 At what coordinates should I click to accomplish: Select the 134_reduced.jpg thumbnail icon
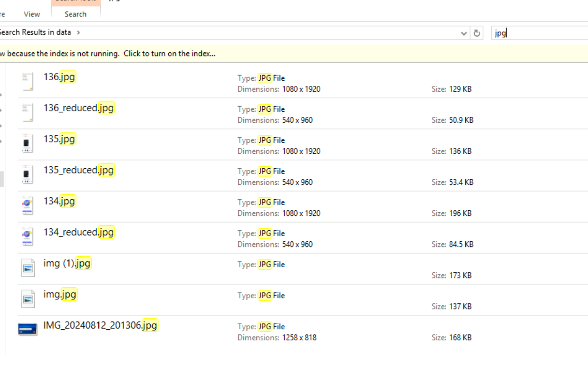pos(27,237)
